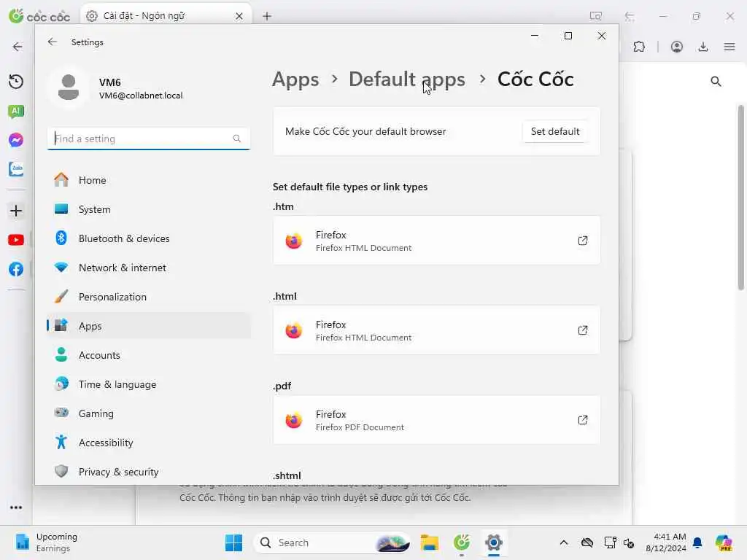
Task: Open a new tab with plus button
Action: tap(267, 16)
